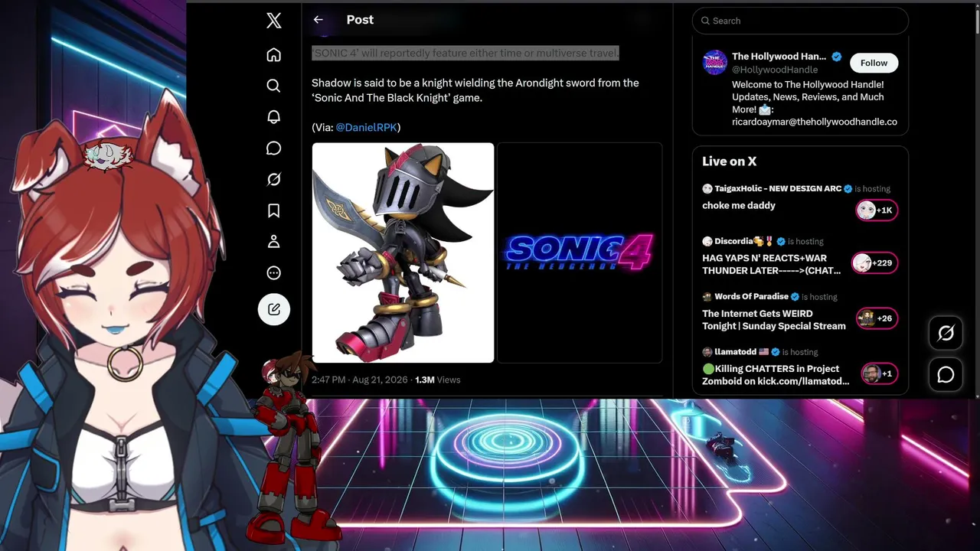This screenshot has width=980, height=551.
Task: Focus the Search input field
Action: coord(800,21)
